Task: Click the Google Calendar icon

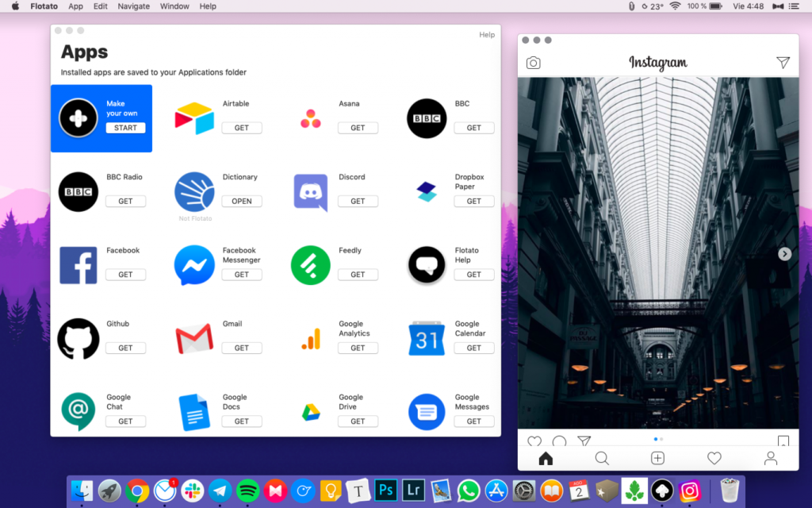Action: point(427,339)
